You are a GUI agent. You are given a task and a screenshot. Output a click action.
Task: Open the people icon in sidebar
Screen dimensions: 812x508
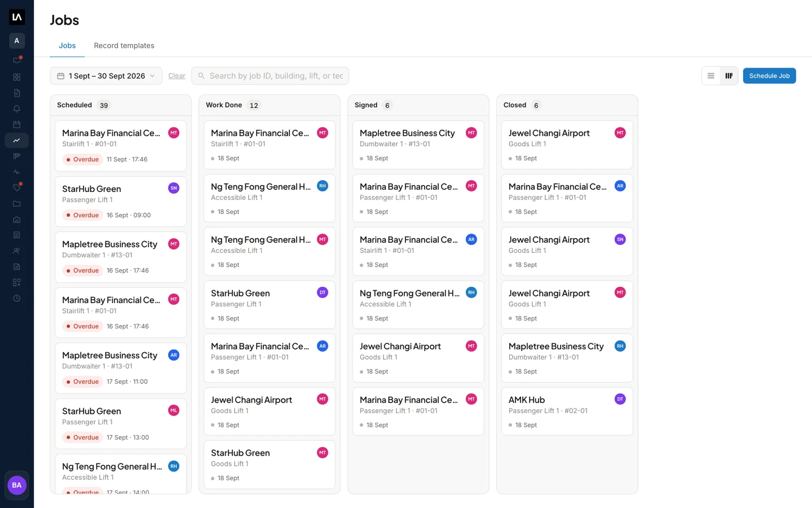click(x=17, y=251)
